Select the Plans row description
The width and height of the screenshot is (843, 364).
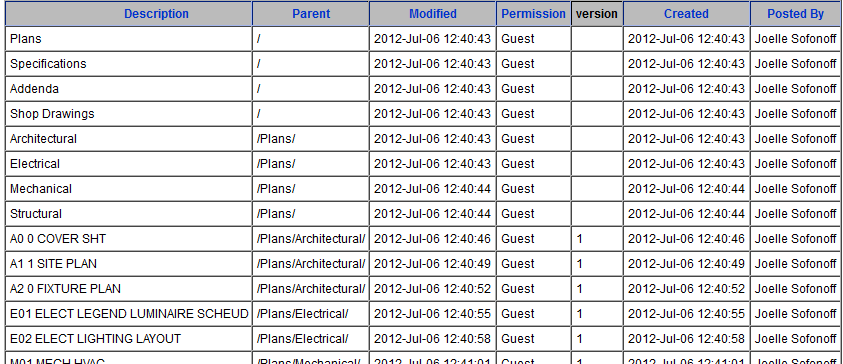pyautogui.click(x=25, y=39)
